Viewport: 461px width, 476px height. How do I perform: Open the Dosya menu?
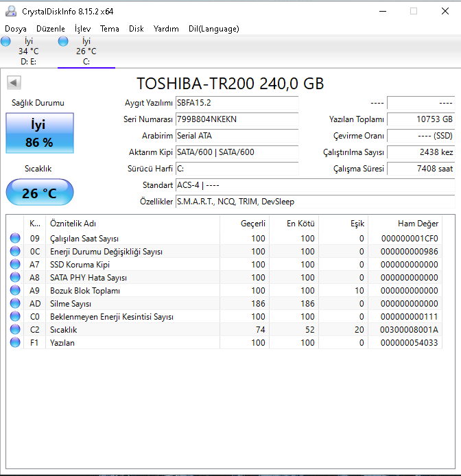[16, 29]
